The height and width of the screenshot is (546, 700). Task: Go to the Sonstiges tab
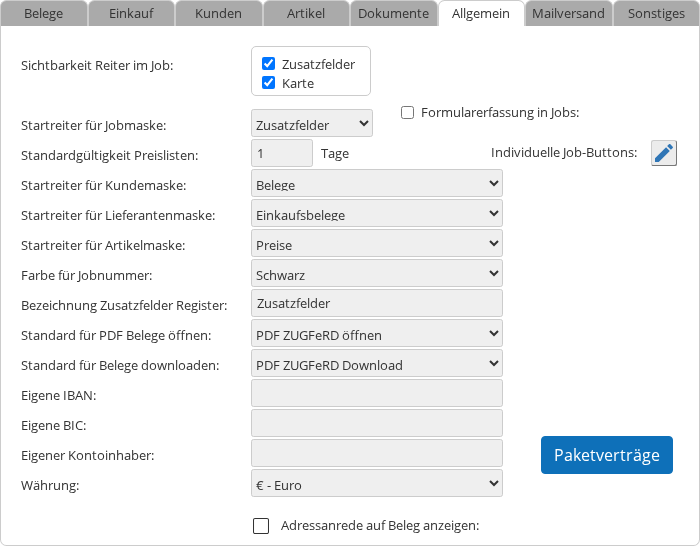pos(656,14)
